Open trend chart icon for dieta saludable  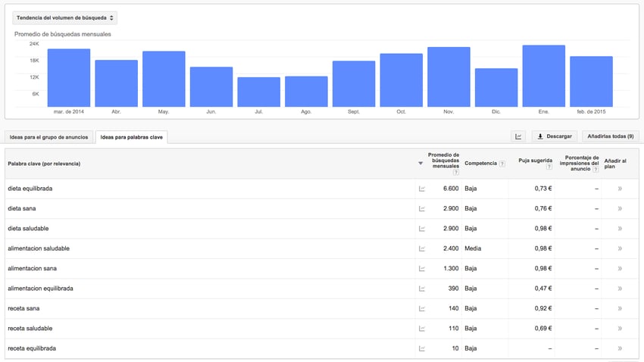click(421, 229)
